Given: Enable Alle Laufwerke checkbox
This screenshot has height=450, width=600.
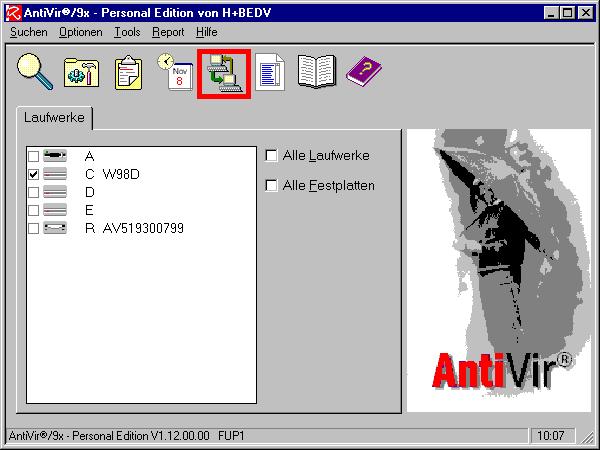Looking at the screenshot, I should click(271, 155).
